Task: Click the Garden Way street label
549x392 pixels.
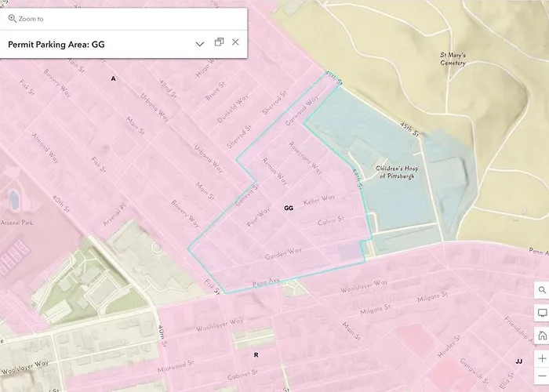Action: coord(283,254)
